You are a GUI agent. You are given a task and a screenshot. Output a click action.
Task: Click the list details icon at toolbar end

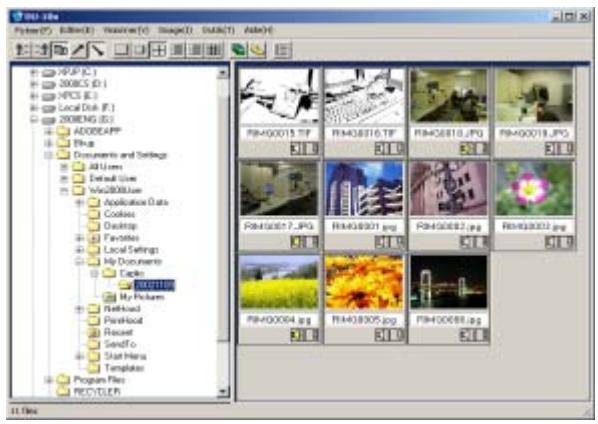point(282,50)
